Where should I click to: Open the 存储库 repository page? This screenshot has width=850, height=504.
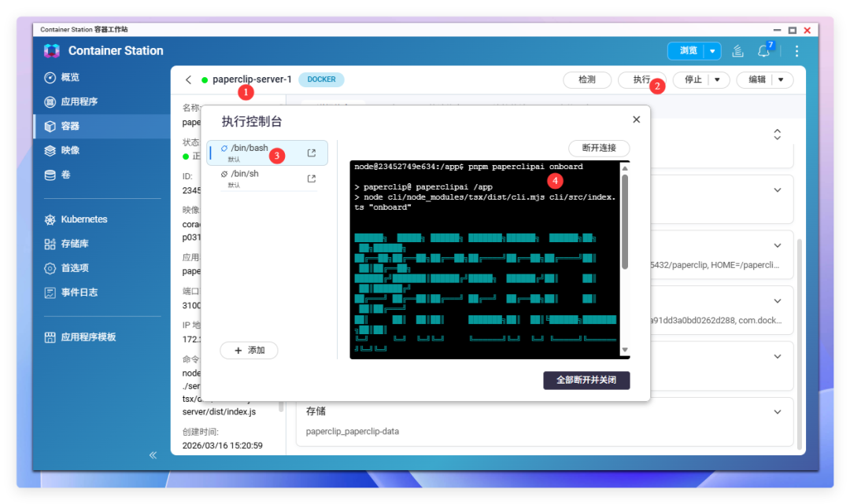click(x=102, y=244)
